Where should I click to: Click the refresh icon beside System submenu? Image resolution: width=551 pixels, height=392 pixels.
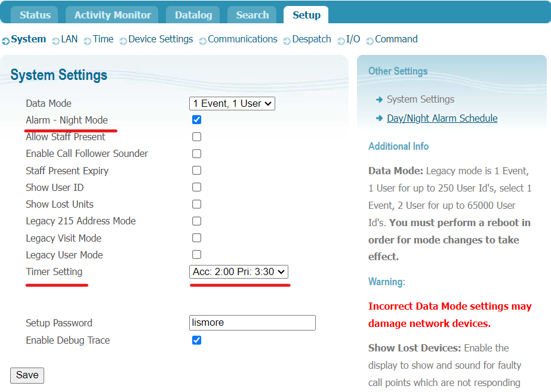[x=5, y=41]
